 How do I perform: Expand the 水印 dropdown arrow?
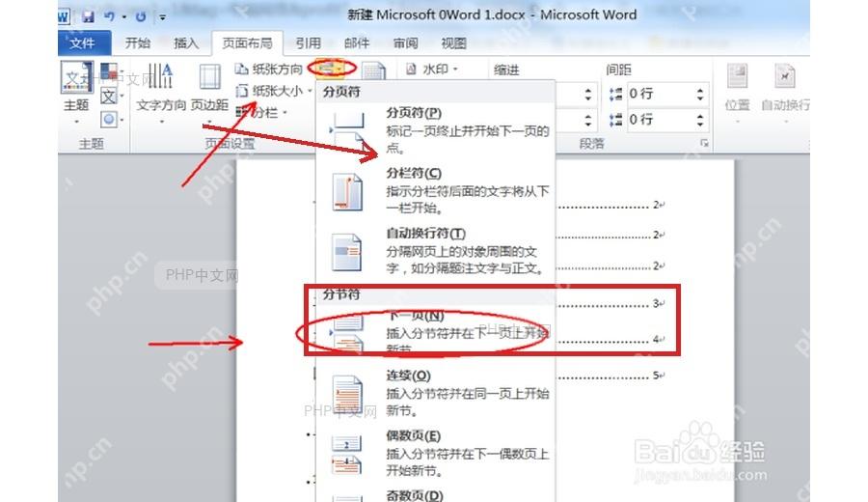click(455, 70)
